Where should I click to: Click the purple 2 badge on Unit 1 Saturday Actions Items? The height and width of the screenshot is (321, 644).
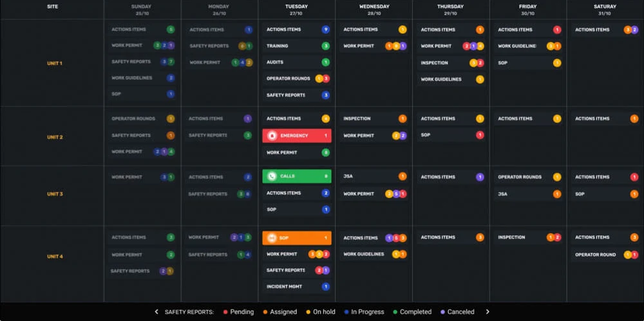coord(634,30)
